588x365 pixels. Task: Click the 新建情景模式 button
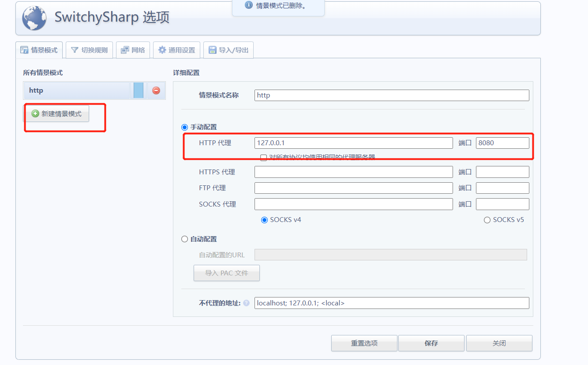click(x=57, y=113)
